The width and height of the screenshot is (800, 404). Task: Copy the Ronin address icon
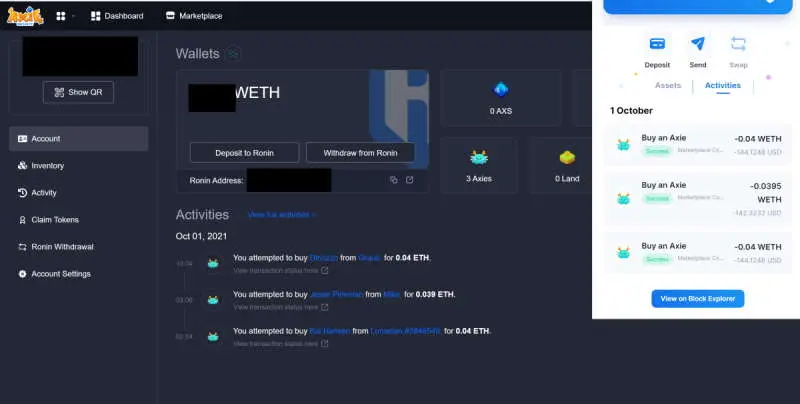point(393,180)
